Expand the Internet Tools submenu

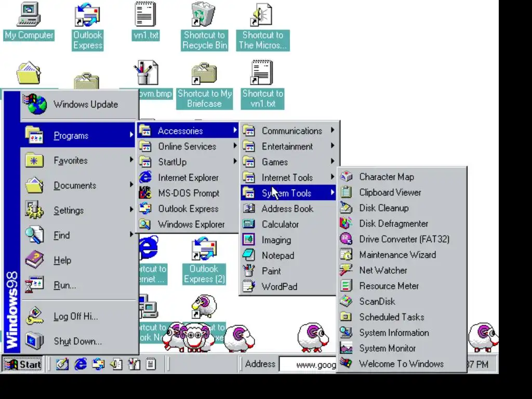point(288,178)
